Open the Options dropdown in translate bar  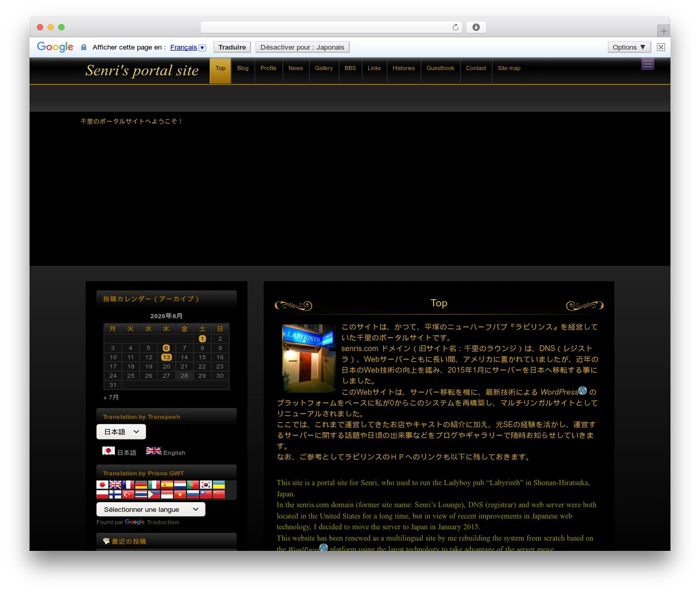(629, 47)
